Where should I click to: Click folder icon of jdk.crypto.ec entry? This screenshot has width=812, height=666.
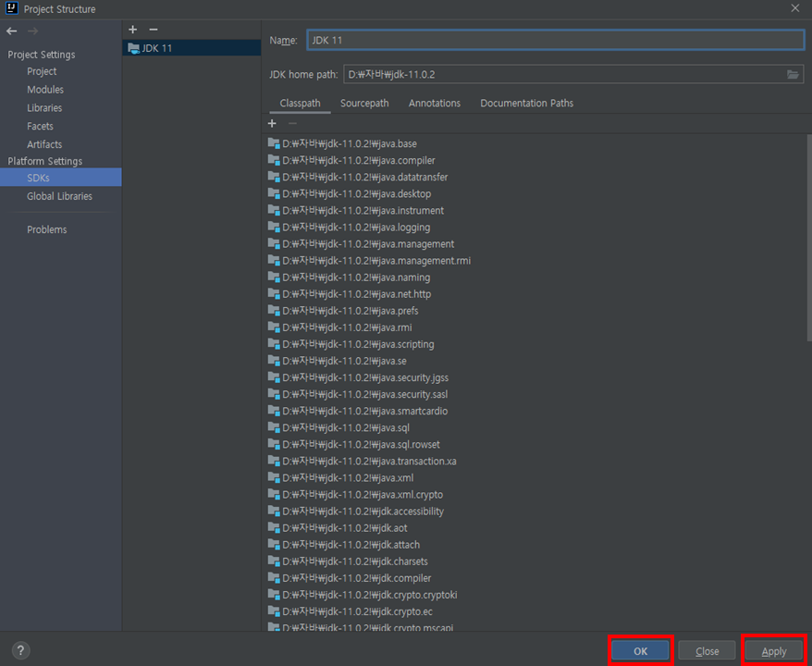click(274, 611)
